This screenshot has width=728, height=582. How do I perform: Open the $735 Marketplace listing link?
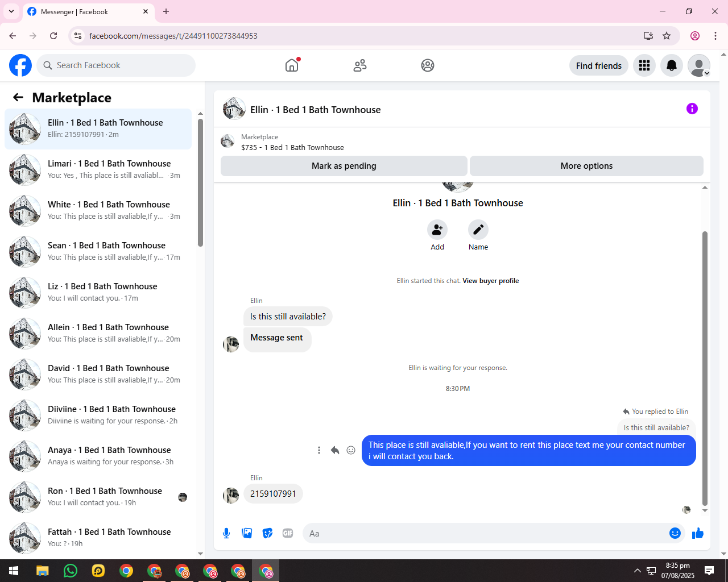pyautogui.click(x=292, y=148)
